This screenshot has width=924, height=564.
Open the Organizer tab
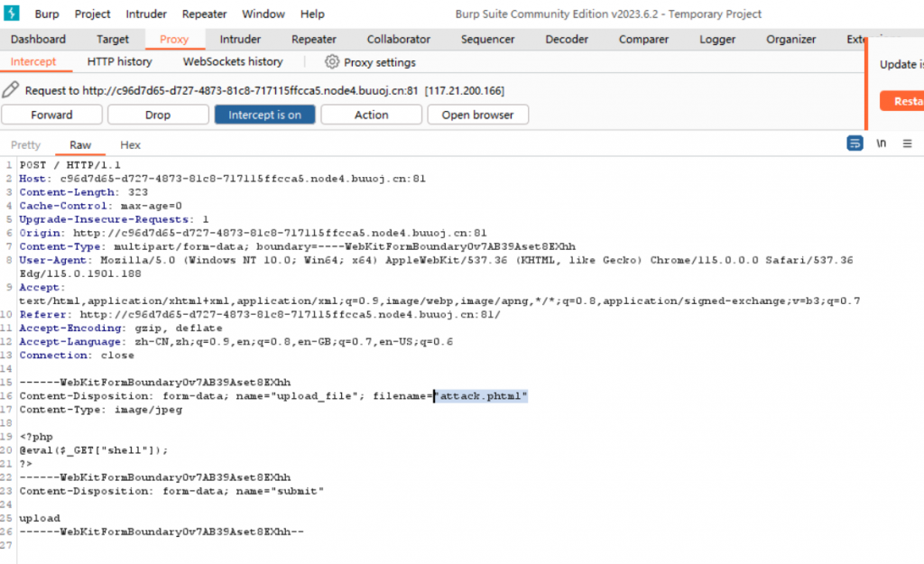[790, 40]
